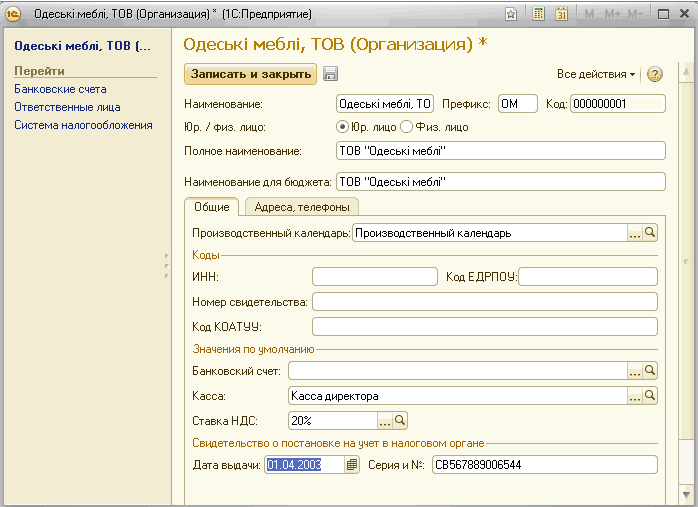Screen dimensions: 698x507
Task: Click the Наименование для бюджета field
Action: coord(501,182)
